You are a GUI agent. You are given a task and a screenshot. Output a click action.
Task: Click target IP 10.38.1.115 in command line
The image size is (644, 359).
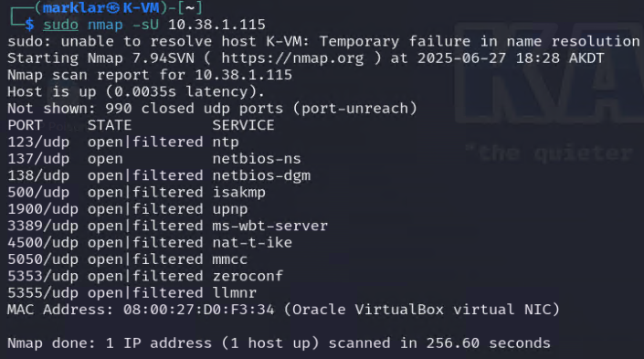(x=216, y=25)
